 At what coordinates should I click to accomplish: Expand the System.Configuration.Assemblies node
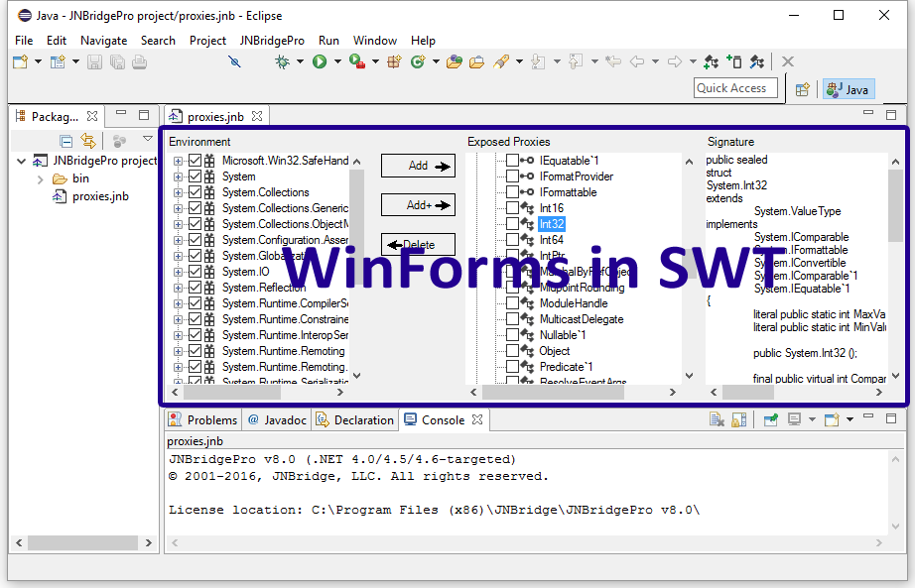point(178,240)
